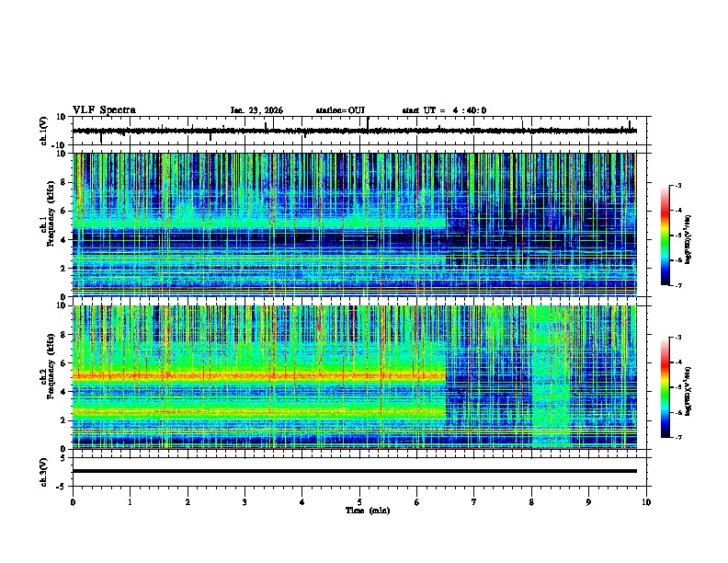Click the "ch.1 Frequency (kHz)" axis label
Viewport: 728px width, 563px height.
click(48, 214)
